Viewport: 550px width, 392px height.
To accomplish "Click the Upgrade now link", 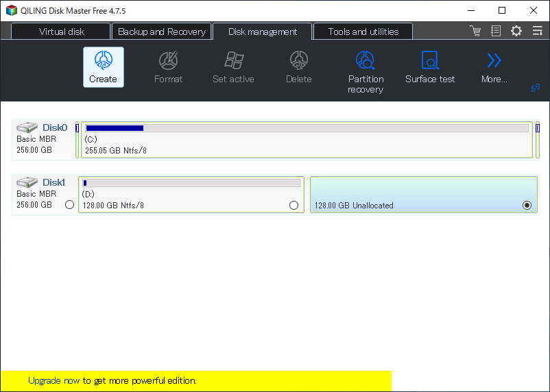I will [54, 381].
